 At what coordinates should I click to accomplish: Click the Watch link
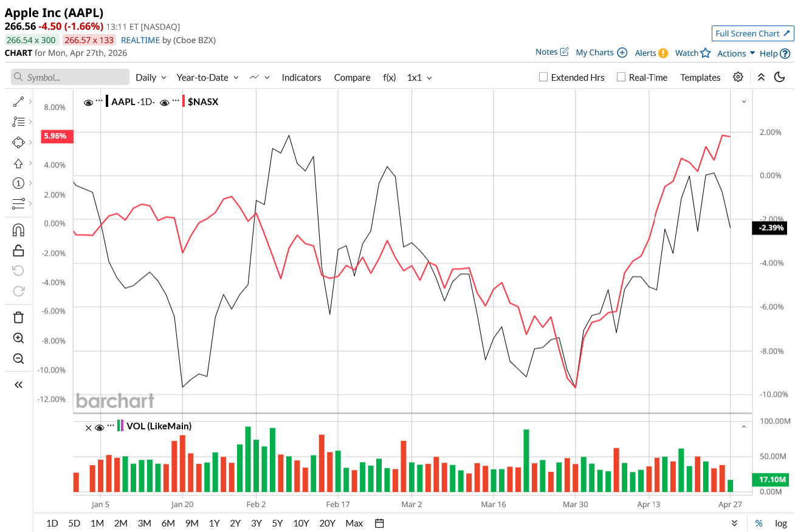point(687,53)
